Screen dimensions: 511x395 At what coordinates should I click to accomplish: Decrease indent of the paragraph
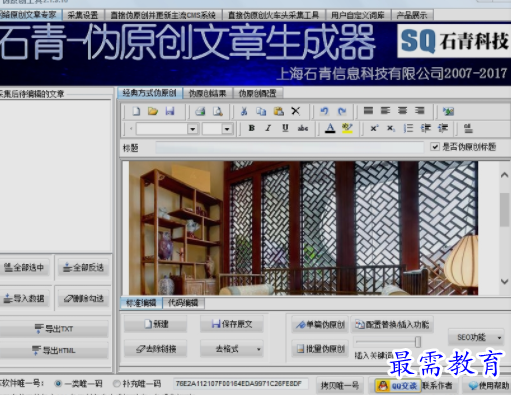(426, 128)
